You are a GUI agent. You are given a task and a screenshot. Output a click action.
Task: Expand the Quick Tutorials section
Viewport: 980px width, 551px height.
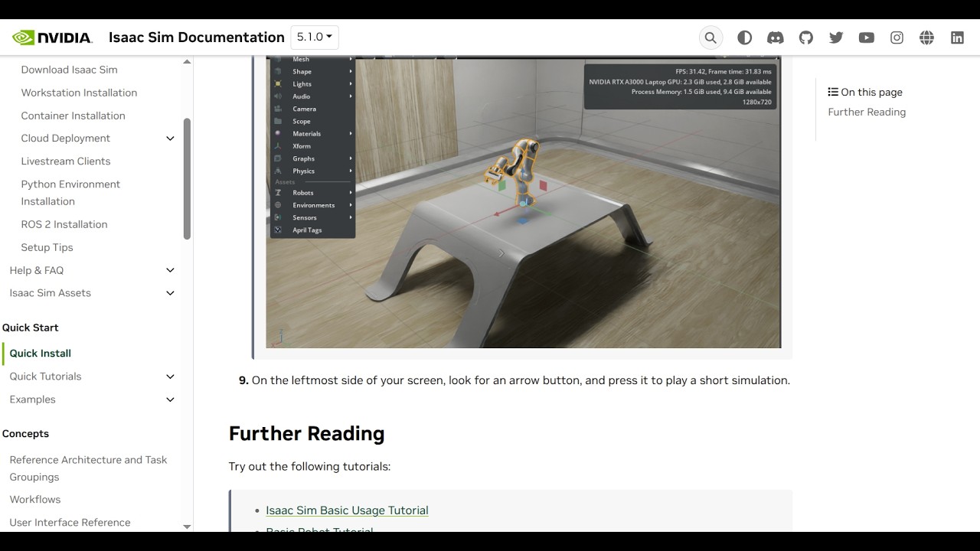[170, 377]
